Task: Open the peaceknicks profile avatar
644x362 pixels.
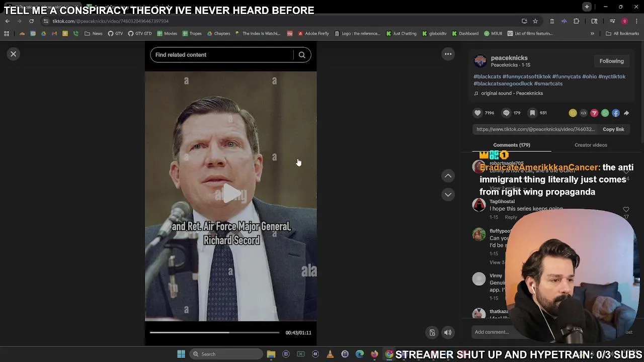Action: tap(480, 61)
